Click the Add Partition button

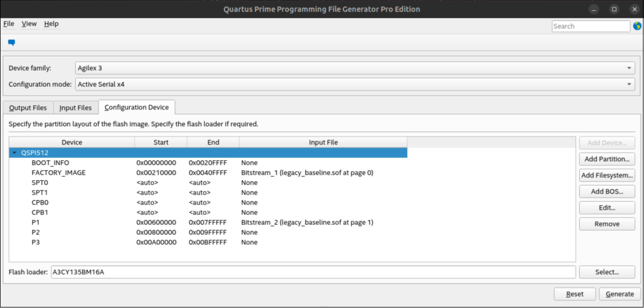point(607,159)
